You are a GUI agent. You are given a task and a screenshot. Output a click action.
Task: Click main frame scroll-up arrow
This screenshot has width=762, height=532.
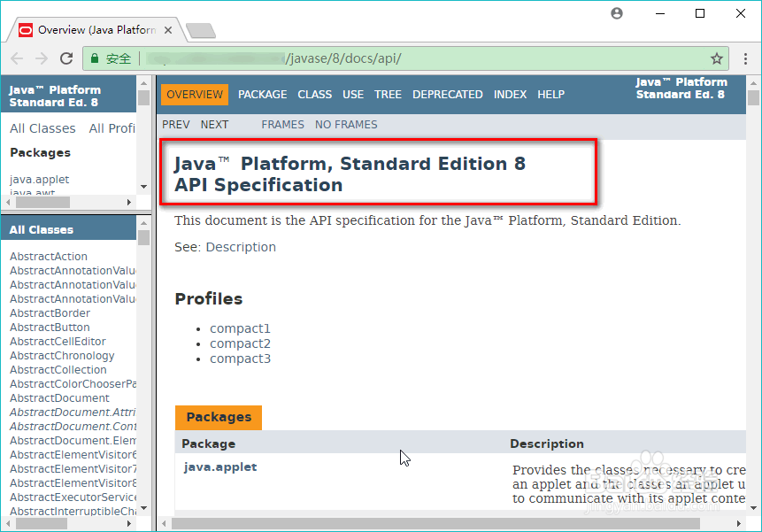tap(753, 83)
